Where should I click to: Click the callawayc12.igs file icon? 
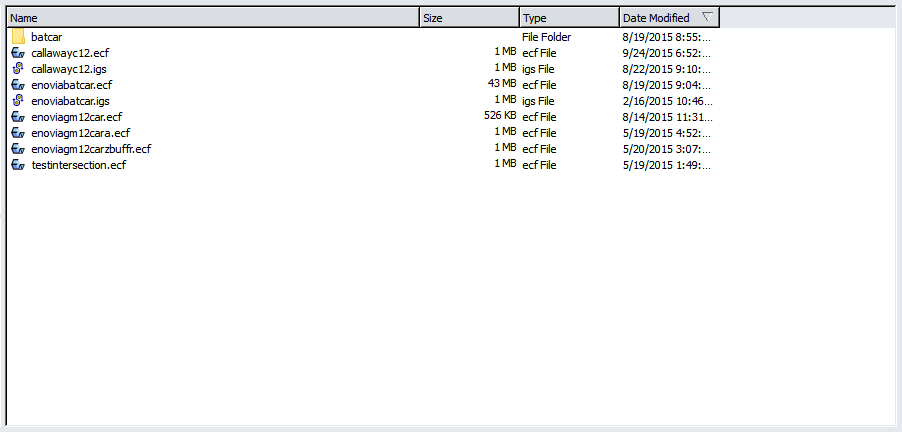pos(18,69)
